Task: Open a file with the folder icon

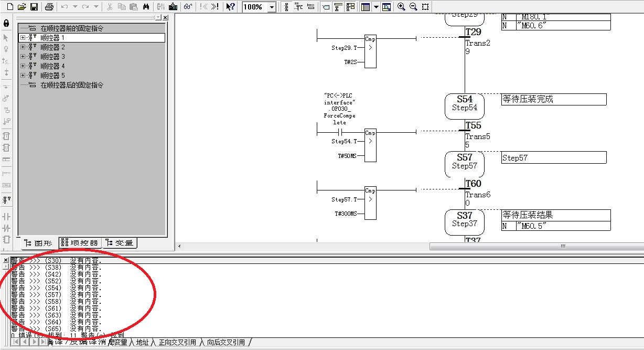Action: tap(22, 7)
